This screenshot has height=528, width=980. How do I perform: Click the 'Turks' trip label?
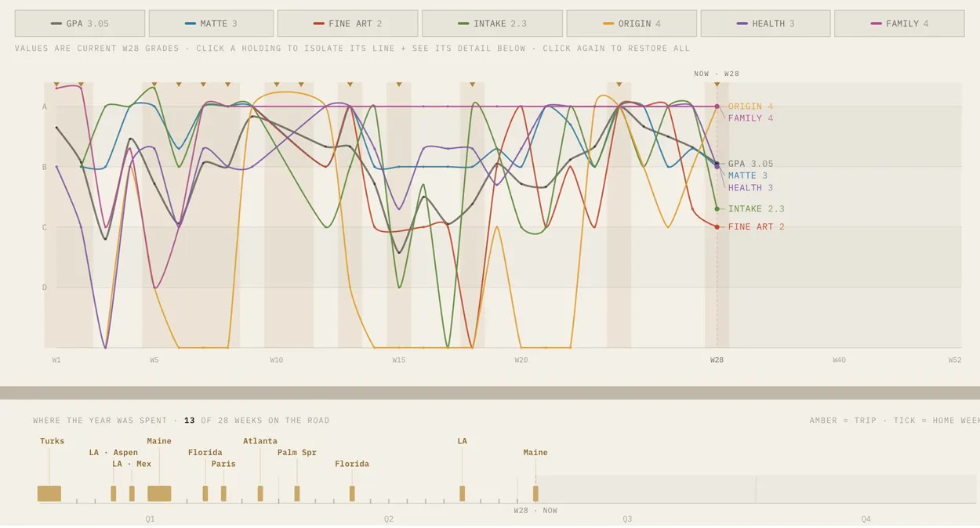coord(53,441)
